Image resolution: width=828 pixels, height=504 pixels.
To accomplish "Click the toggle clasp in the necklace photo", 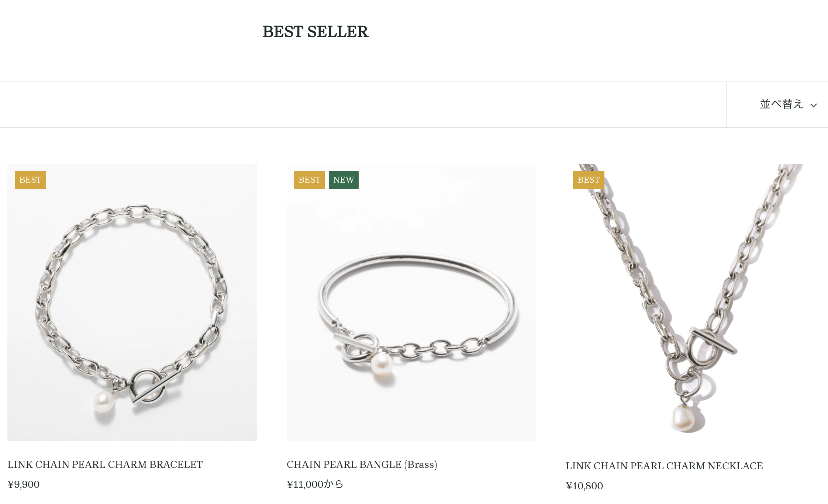I will pyautogui.click(x=708, y=347).
